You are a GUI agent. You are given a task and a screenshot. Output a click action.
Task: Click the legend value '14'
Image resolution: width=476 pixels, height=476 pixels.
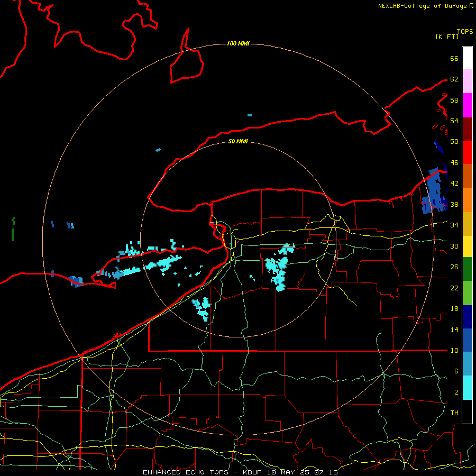[x=454, y=329]
